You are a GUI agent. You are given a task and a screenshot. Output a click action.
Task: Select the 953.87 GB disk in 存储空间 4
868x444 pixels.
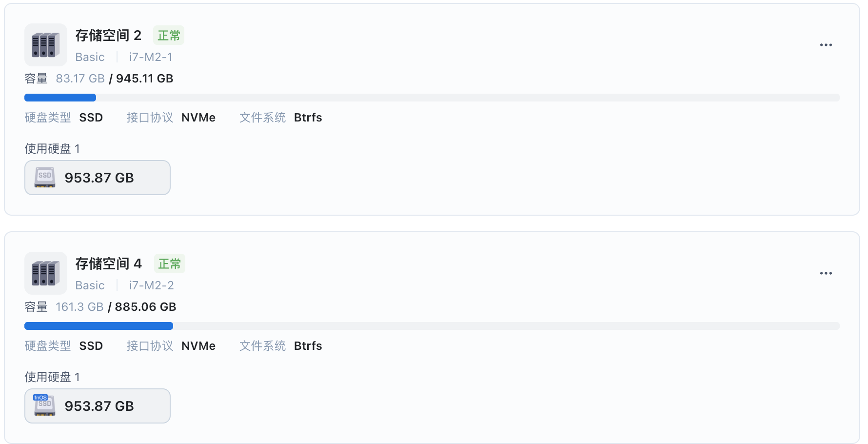[x=99, y=406]
